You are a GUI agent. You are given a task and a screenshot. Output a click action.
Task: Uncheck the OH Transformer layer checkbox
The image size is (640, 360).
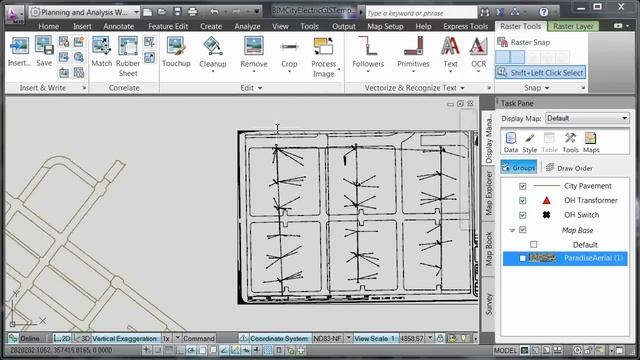522,200
